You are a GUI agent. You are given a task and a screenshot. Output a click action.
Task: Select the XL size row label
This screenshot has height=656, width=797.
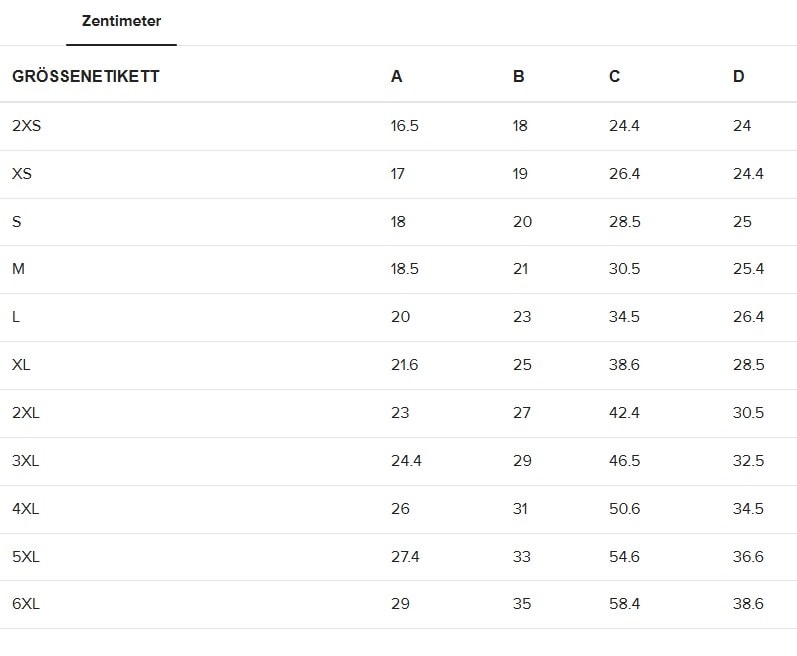(x=21, y=365)
